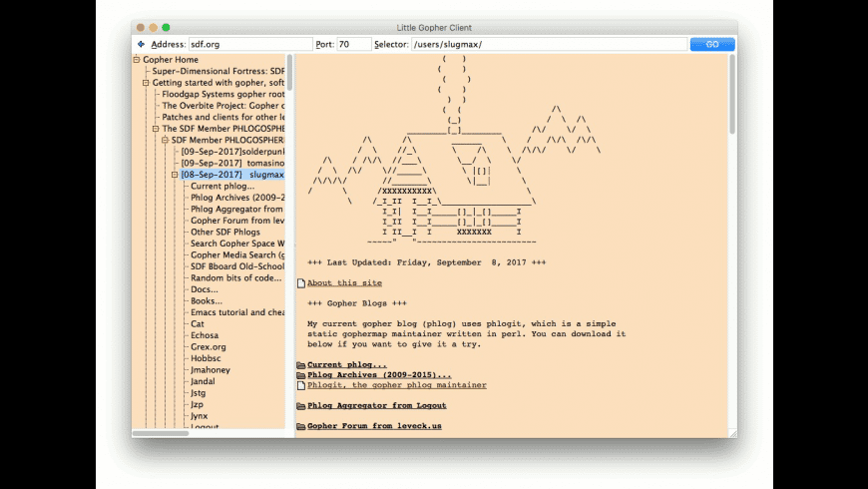
Task: Click the folder icon beside Phlog Archives
Action: (301, 375)
